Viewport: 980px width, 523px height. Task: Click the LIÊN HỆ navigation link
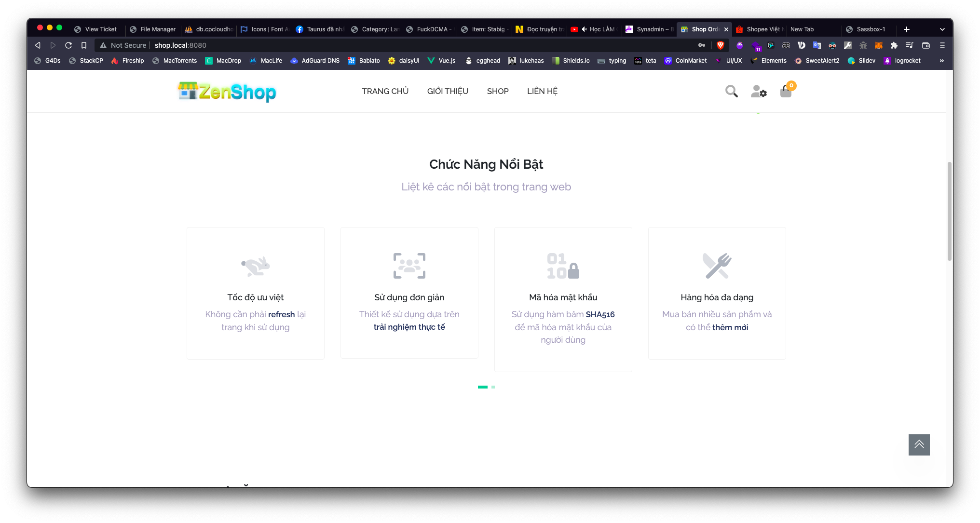[x=543, y=91]
